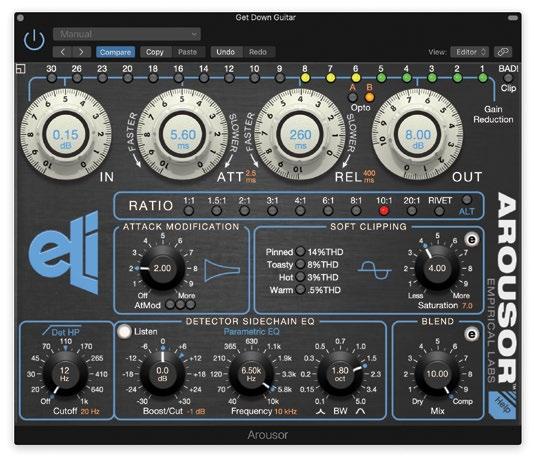
Task: Toggle the plugin power bypass icon
Action: [34, 40]
